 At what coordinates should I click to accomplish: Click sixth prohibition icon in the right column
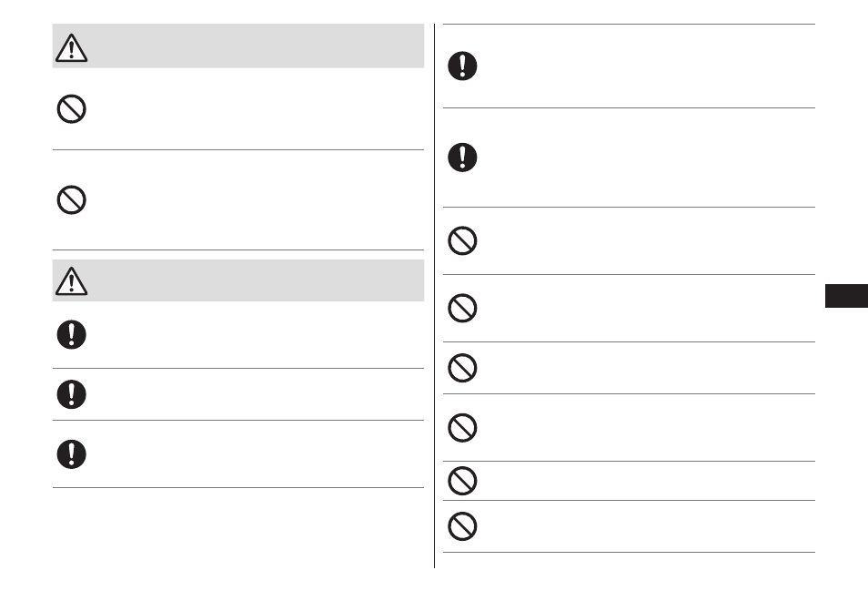(x=462, y=526)
